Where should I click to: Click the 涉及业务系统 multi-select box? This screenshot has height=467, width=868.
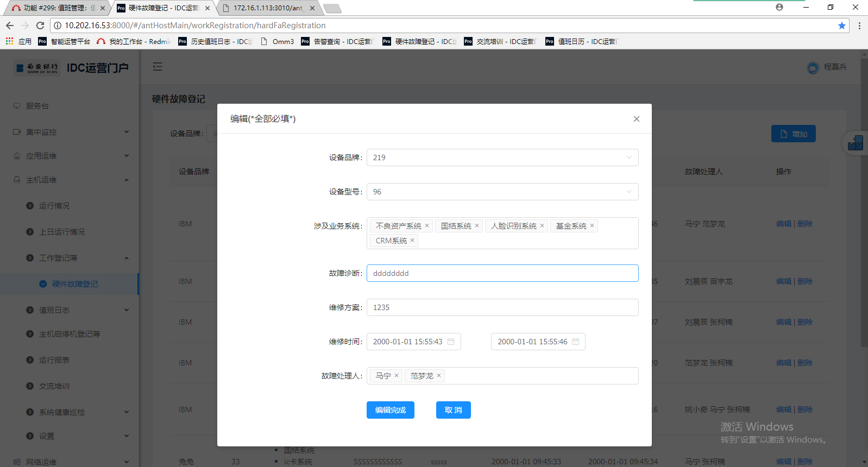click(x=502, y=233)
